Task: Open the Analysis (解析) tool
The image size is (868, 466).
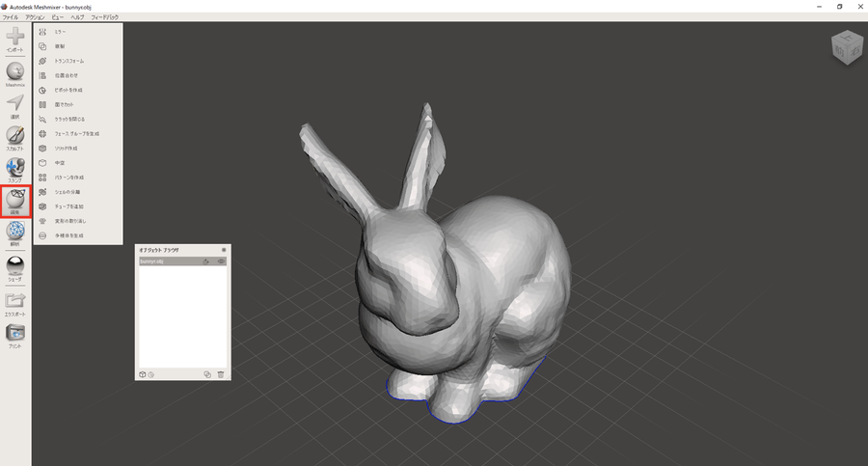Action: point(15,233)
